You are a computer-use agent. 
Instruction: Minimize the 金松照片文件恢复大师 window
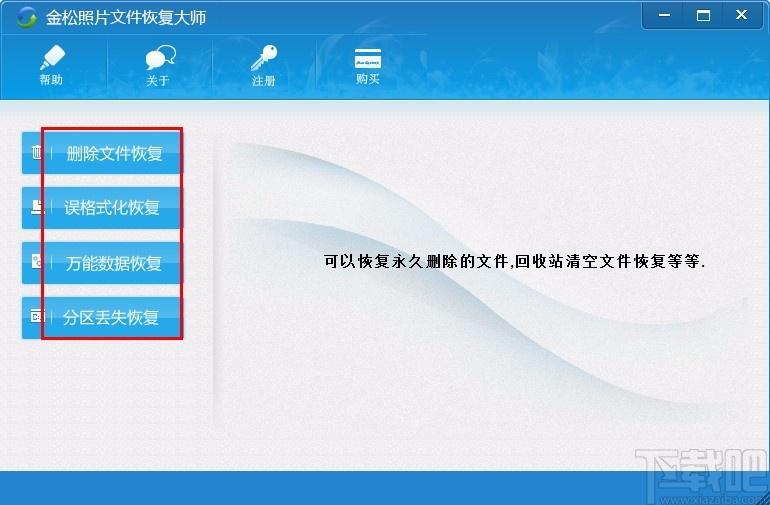[x=664, y=15]
